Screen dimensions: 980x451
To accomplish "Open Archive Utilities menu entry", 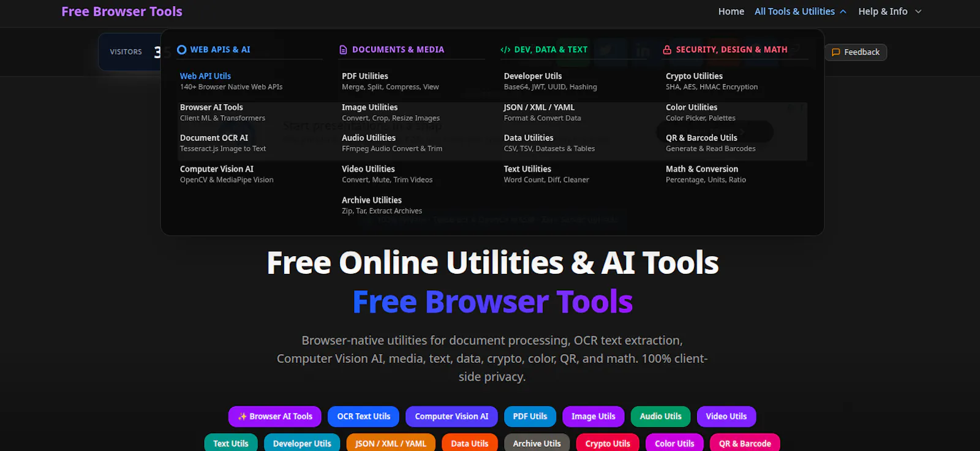I will [x=382, y=205].
